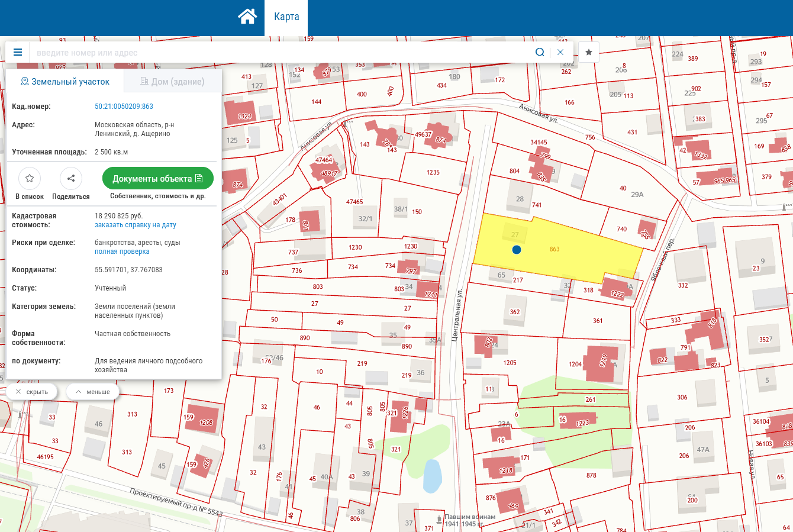
Task: Open the полная проверка link
Action: tap(122, 252)
